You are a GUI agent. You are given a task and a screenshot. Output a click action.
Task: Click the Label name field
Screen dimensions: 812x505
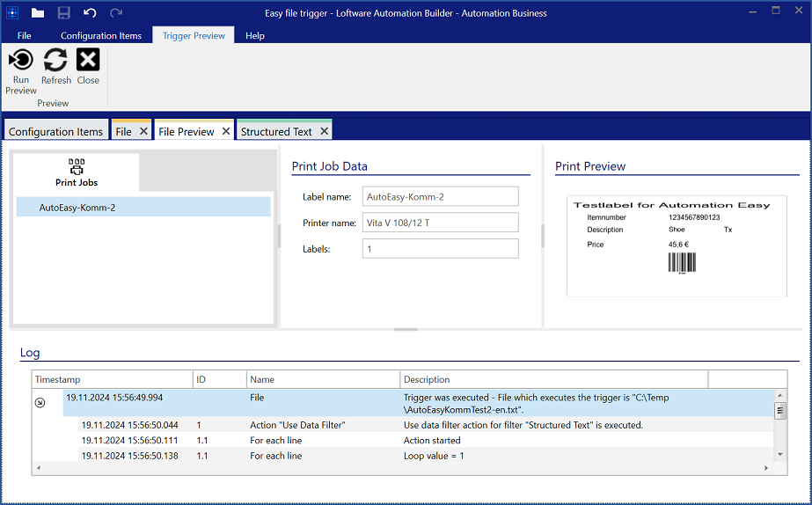[440, 197]
